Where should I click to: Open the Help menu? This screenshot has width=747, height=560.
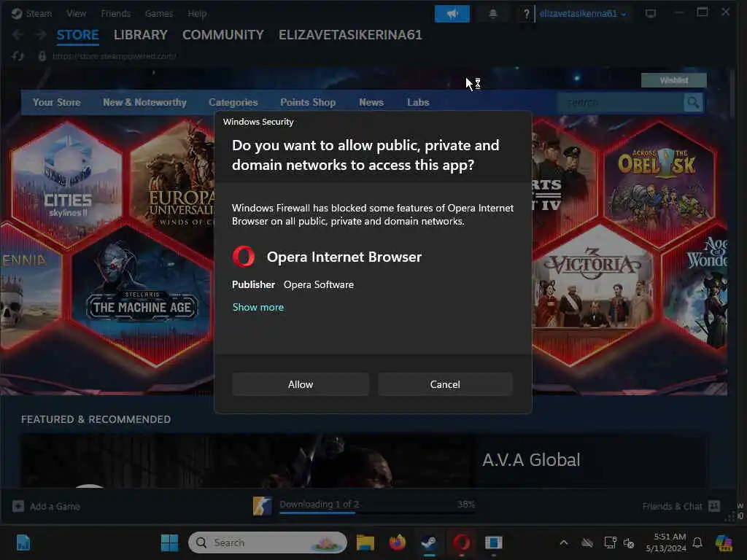pos(197,13)
